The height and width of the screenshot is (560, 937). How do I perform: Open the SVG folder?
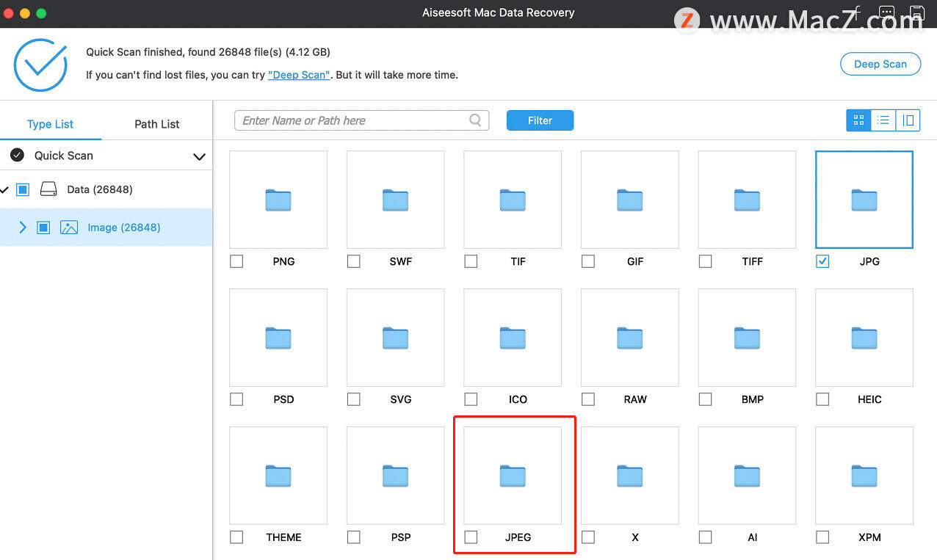click(x=395, y=338)
